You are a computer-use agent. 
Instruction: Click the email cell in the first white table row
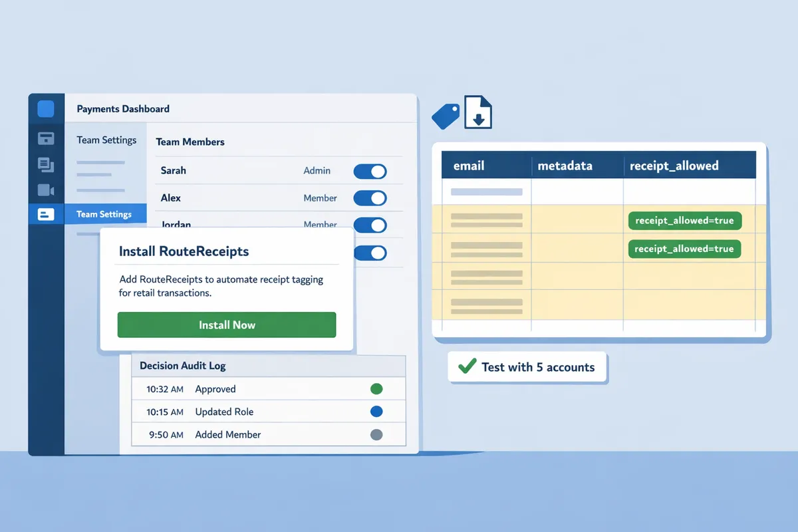tap(487, 192)
